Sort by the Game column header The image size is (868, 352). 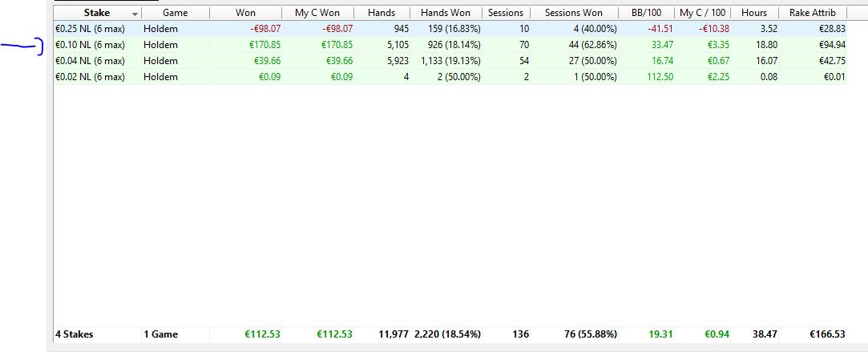click(175, 13)
